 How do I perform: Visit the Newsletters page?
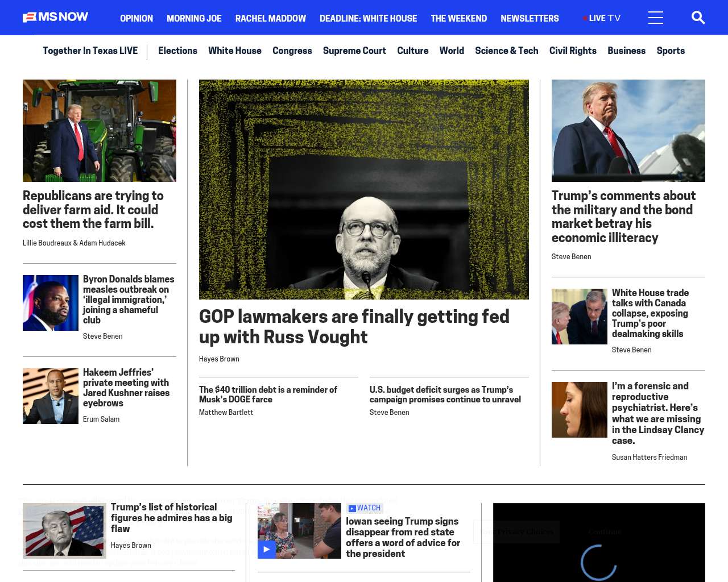coord(530,18)
